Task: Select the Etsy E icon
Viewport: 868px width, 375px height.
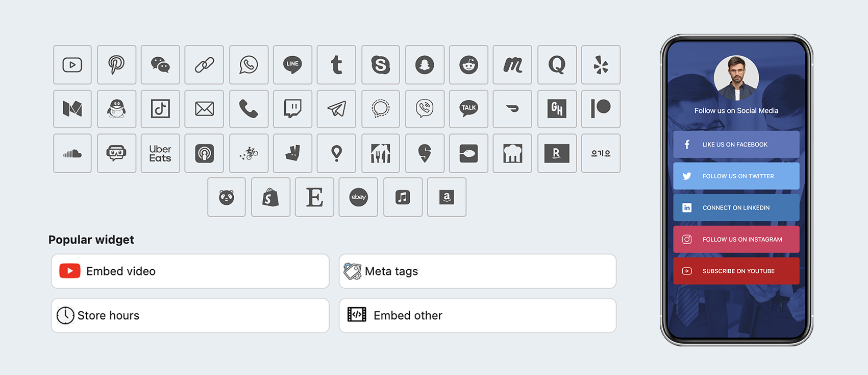Action: coord(314,197)
